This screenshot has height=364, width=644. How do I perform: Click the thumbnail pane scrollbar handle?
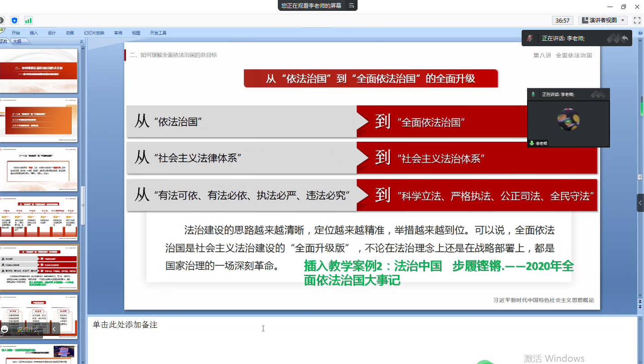point(83,206)
